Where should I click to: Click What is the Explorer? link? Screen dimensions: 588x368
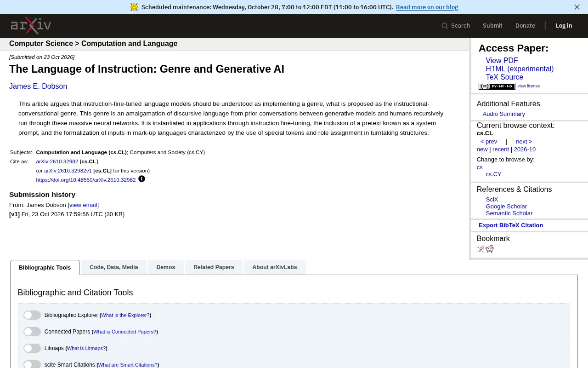coord(125,315)
